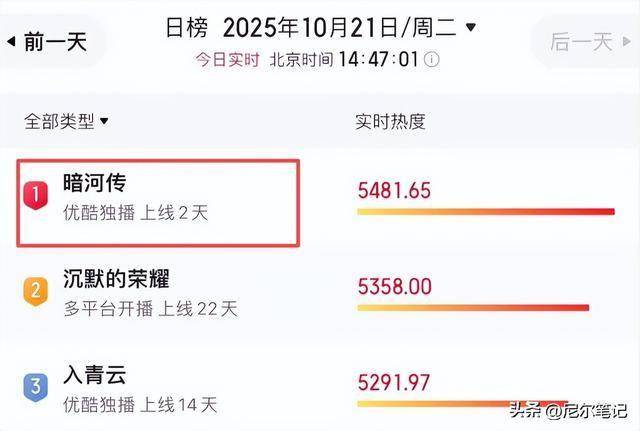Image resolution: width=640 pixels, height=431 pixels.
Task: Click the 实时热度 column header
Action: click(x=391, y=122)
